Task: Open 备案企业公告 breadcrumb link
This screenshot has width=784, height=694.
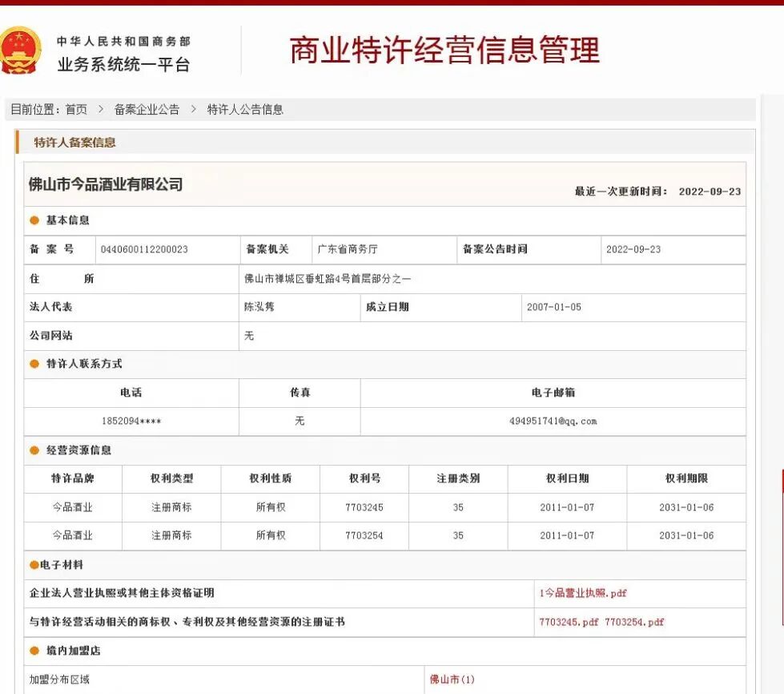Action: [x=147, y=110]
